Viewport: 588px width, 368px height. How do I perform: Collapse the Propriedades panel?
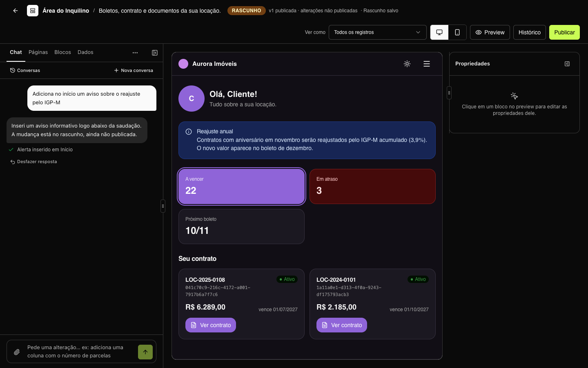pos(567,64)
